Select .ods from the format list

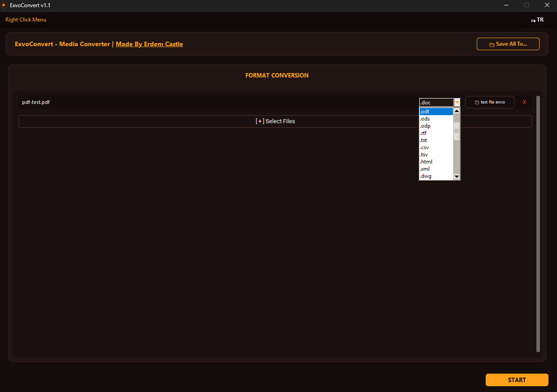pos(436,119)
